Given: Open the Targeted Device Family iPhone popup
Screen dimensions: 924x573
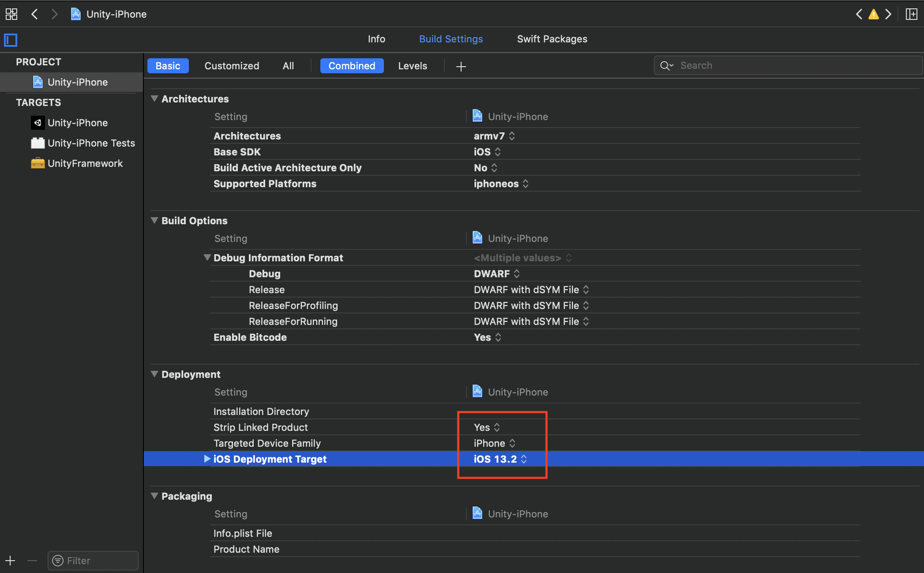Looking at the screenshot, I should point(494,443).
